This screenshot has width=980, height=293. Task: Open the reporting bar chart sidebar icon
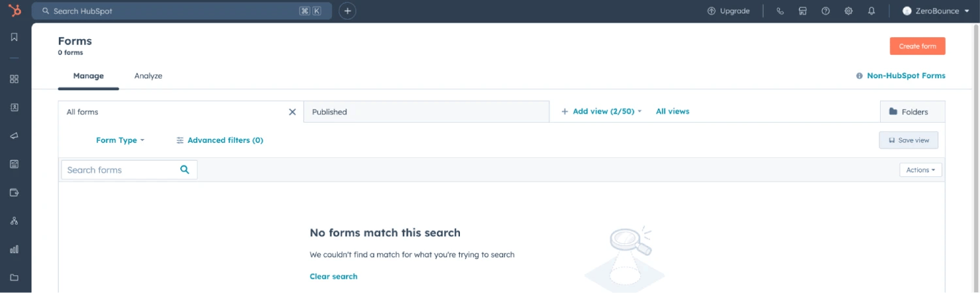click(14, 249)
